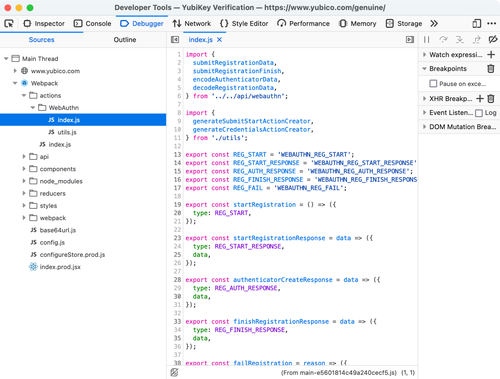The width and height of the screenshot is (500, 379).
Task: Open the Inspector panel
Action: (44, 24)
